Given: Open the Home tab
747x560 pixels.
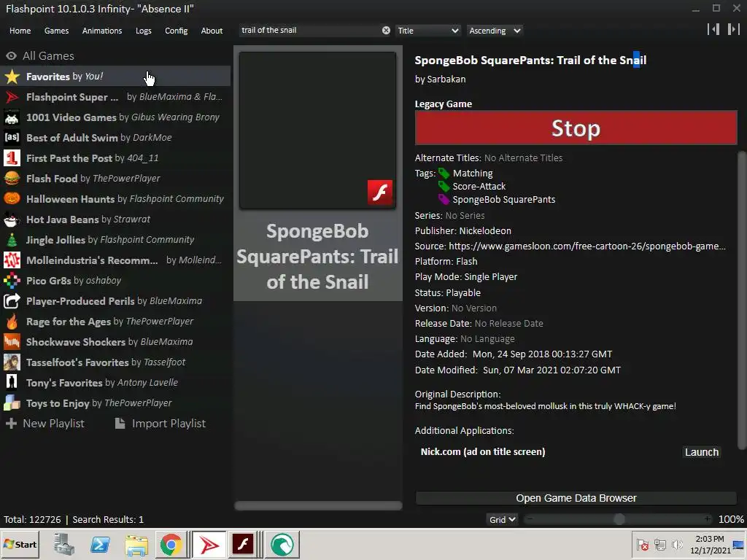Looking at the screenshot, I should 20,31.
